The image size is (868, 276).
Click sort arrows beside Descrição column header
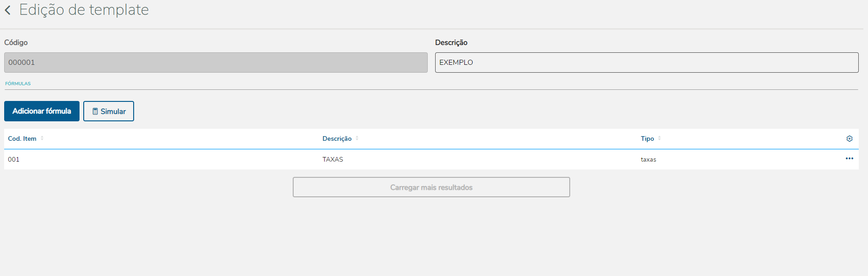[357, 138]
